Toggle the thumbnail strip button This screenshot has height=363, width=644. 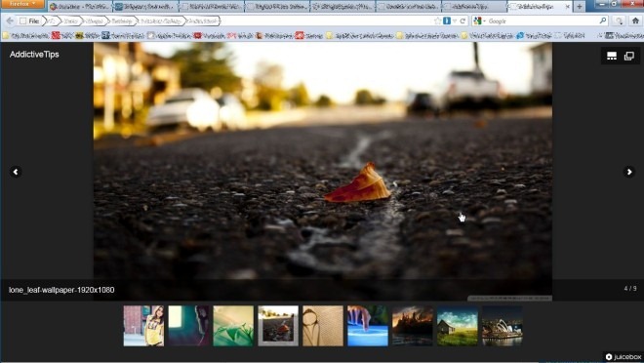[x=612, y=56]
